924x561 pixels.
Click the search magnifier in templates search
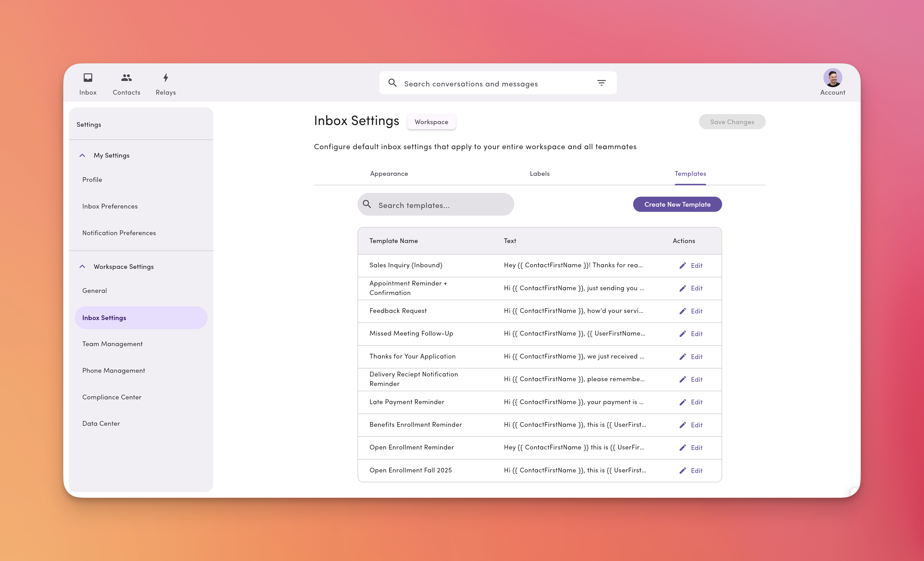coord(368,204)
